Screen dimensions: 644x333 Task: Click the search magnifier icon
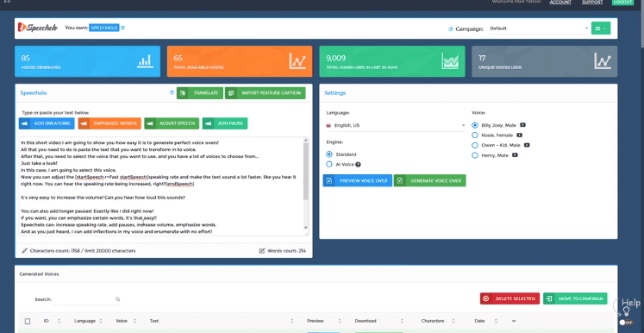pyautogui.click(x=117, y=299)
